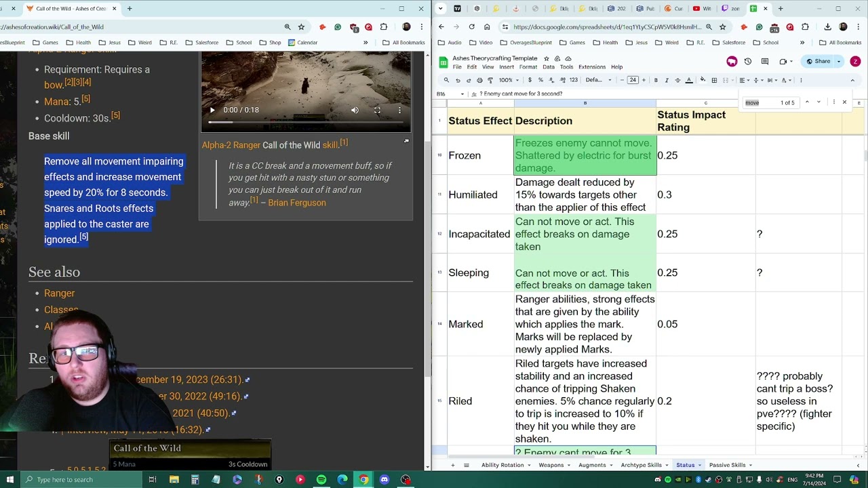This screenshot has height=488, width=868.
Task: Switch to the Archtype Skills sheet tab
Action: point(641,465)
